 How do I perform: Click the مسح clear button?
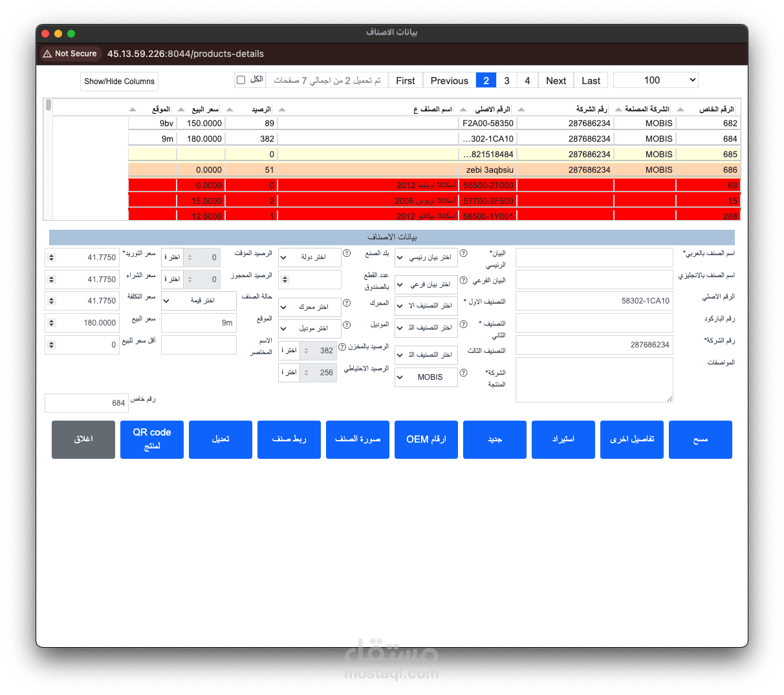click(701, 439)
